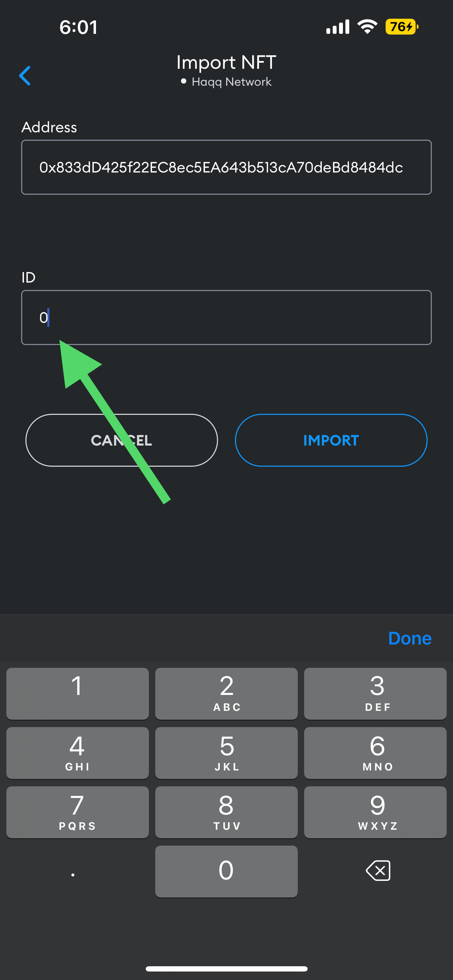Tap the blue back chevron icon
453x980 pixels.
25,76
